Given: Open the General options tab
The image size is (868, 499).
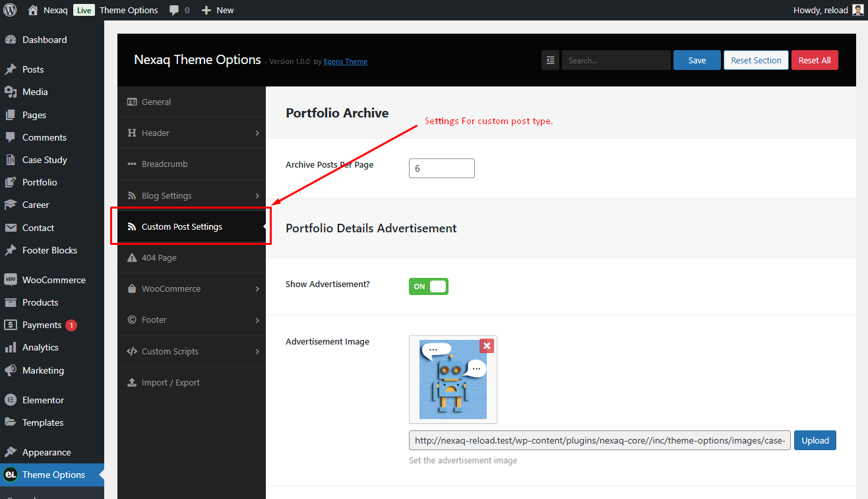Looking at the screenshot, I should [191, 102].
